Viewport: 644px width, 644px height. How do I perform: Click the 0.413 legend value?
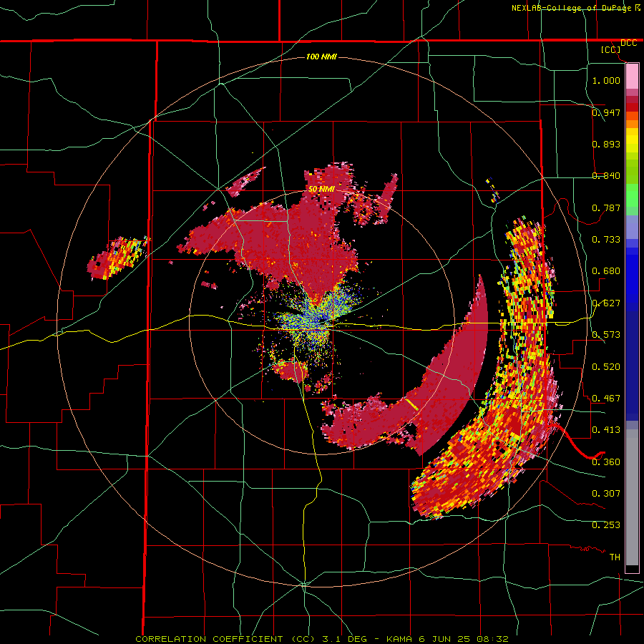coord(606,430)
